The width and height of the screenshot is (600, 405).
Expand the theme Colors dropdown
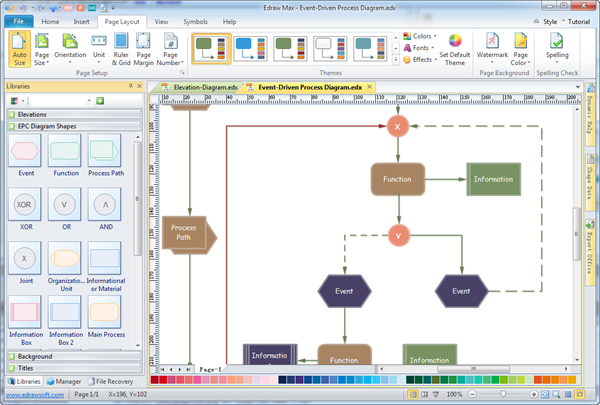[x=420, y=36]
